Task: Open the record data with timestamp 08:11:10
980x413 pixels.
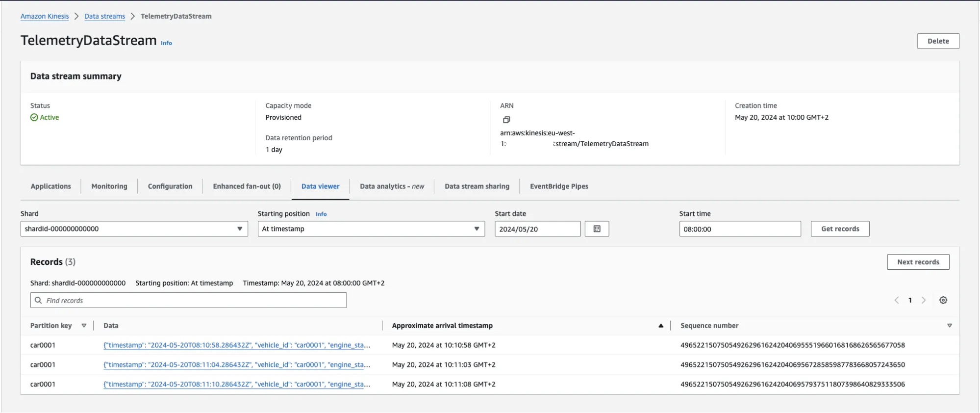Action: coord(237,385)
